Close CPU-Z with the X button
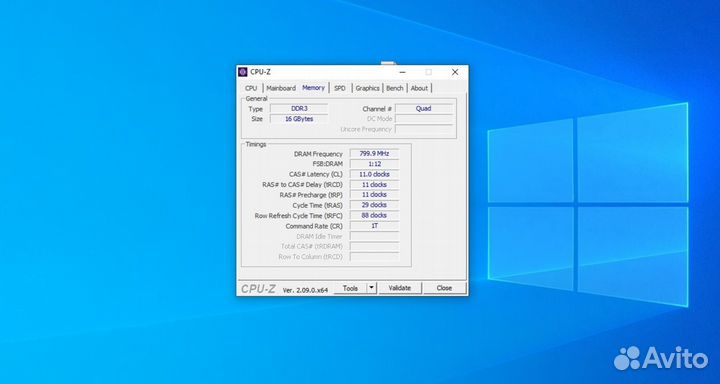The width and height of the screenshot is (720, 384). click(455, 72)
